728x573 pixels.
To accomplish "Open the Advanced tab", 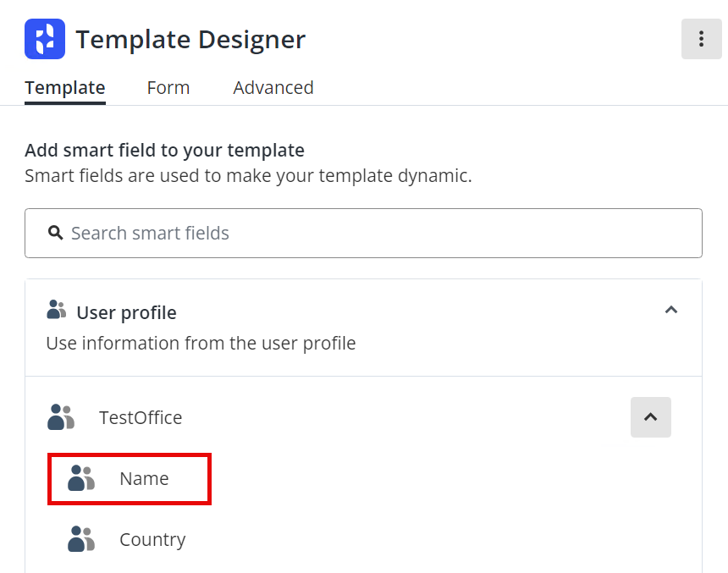I will coord(273,88).
